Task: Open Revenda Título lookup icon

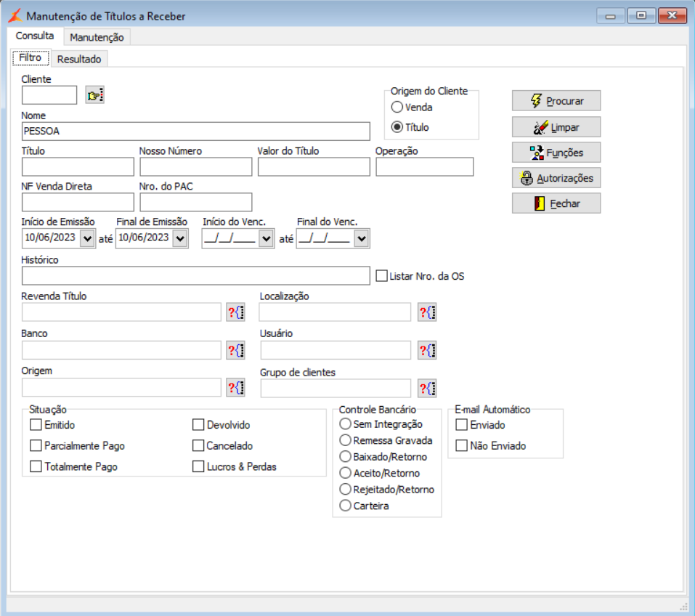Action: [x=235, y=312]
